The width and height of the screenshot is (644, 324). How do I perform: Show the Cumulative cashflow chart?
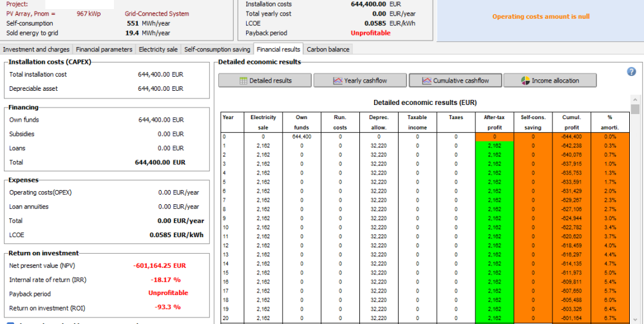pos(455,81)
